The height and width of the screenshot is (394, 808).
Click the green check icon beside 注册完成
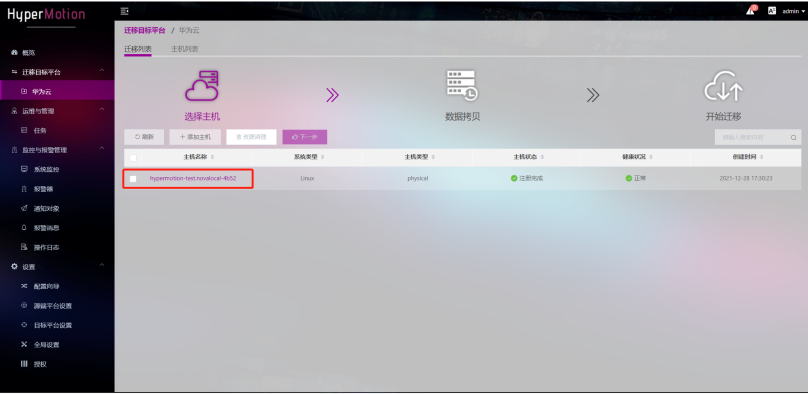click(x=514, y=178)
